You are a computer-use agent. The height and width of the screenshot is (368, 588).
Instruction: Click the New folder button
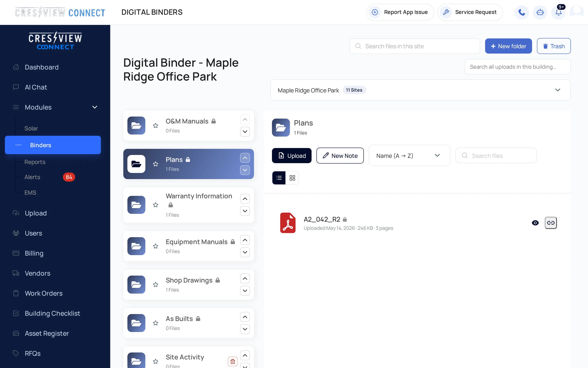tap(508, 46)
